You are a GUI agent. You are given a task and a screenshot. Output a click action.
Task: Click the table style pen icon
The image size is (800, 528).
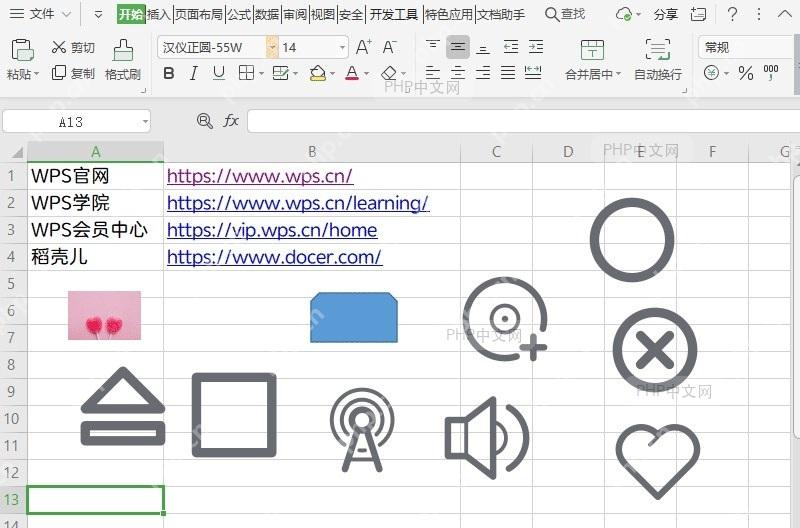[281, 73]
